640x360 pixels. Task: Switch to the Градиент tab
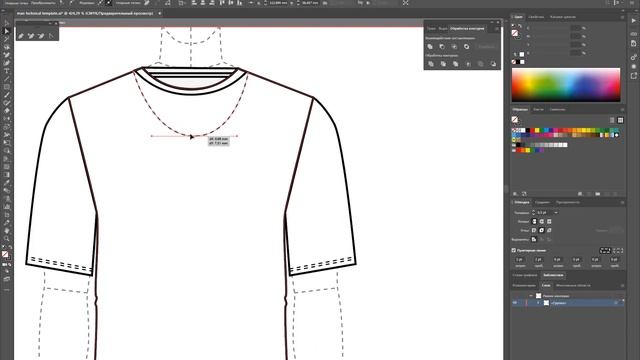coord(542,202)
